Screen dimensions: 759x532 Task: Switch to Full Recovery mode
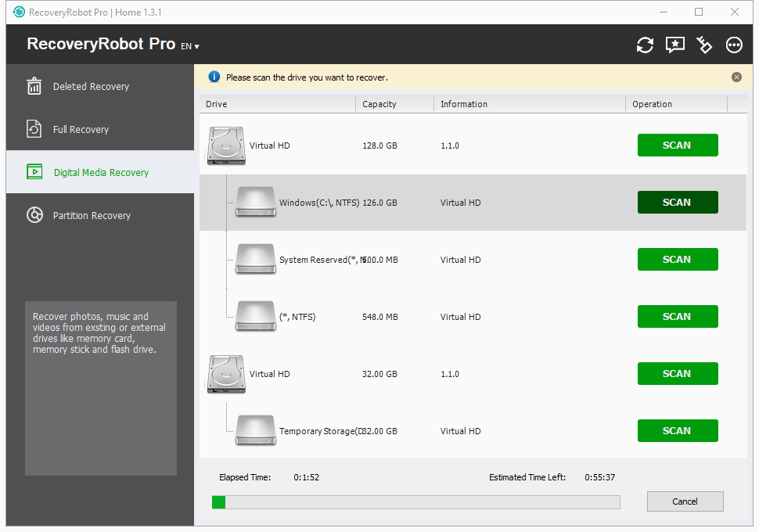pyautogui.click(x=100, y=129)
